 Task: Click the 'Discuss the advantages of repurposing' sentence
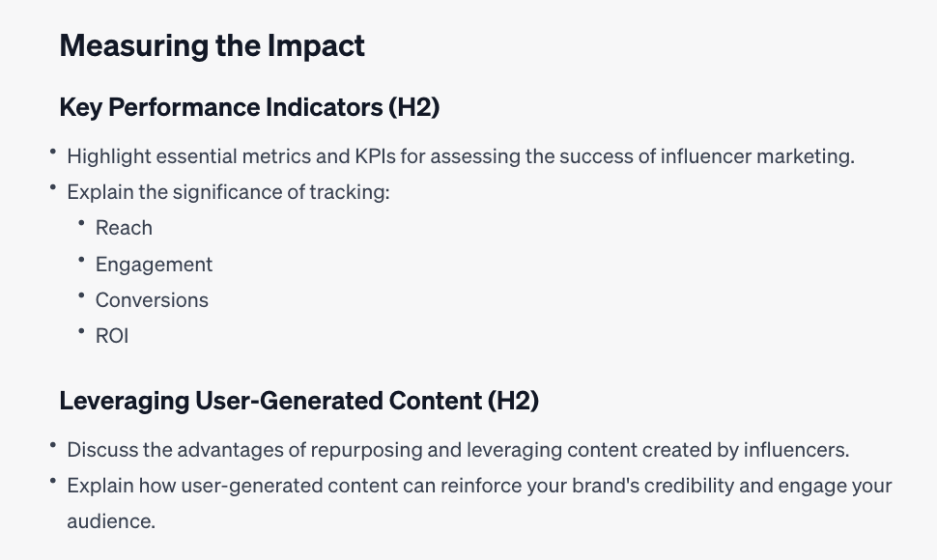458,450
